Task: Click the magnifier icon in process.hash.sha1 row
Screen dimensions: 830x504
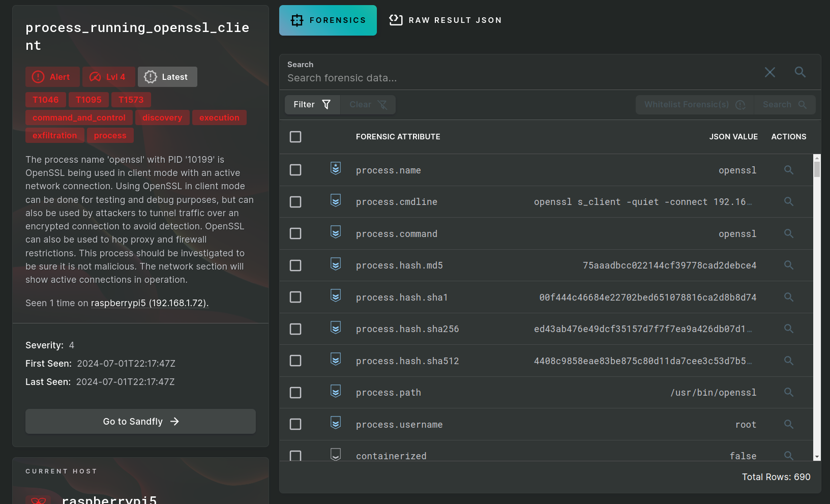Action: pyautogui.click(x=789, y=297)
